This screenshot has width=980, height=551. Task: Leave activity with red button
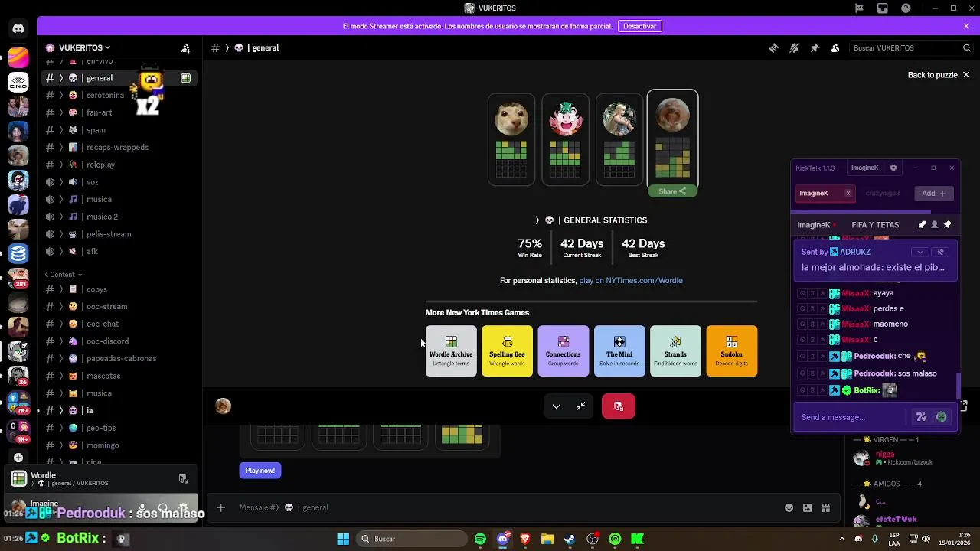tap(619, 406)
